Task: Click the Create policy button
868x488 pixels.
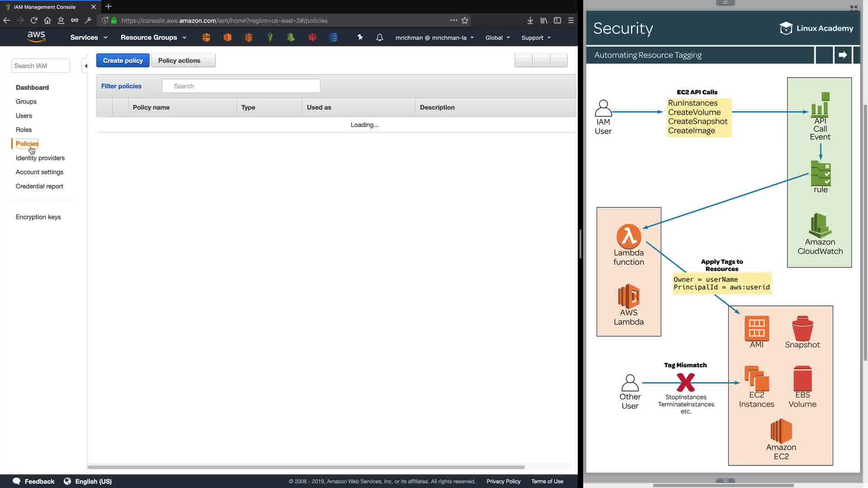Action: coord(123,61)
